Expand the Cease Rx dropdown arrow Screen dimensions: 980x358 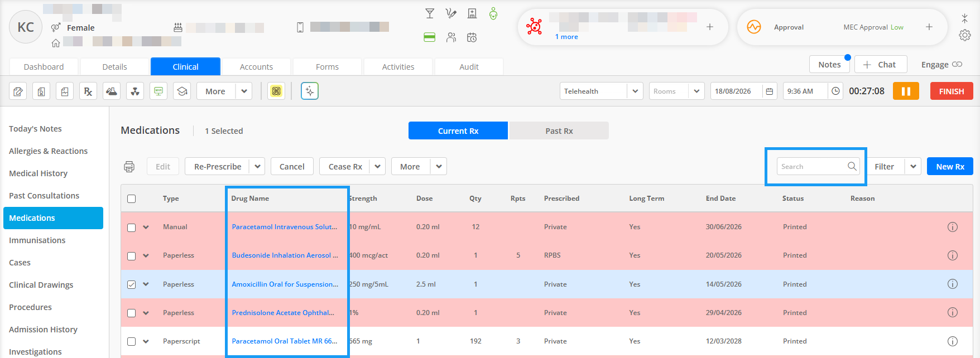coord(378,166)
